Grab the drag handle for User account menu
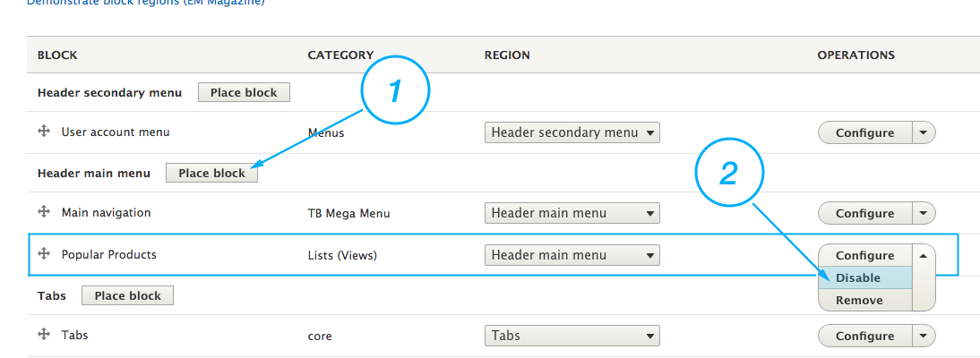Viewport: 980px width, 358px height. (x=44, y=132)
